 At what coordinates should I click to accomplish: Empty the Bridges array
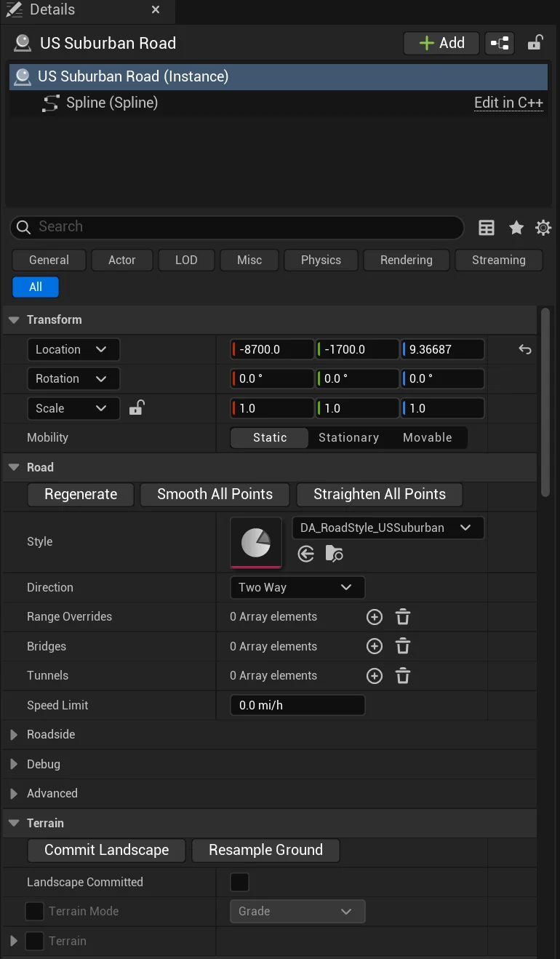(x=403, y=646)
